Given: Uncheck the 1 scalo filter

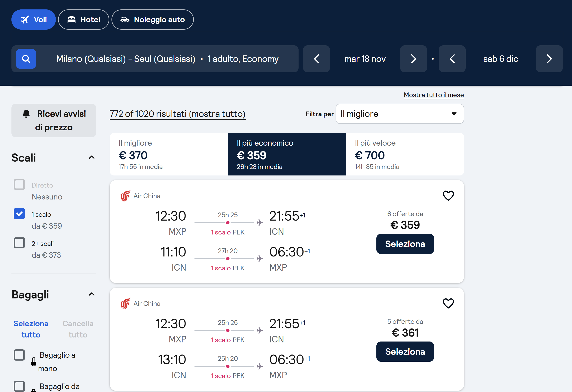Looking at the screenshot, I should [x=19, y=214].
